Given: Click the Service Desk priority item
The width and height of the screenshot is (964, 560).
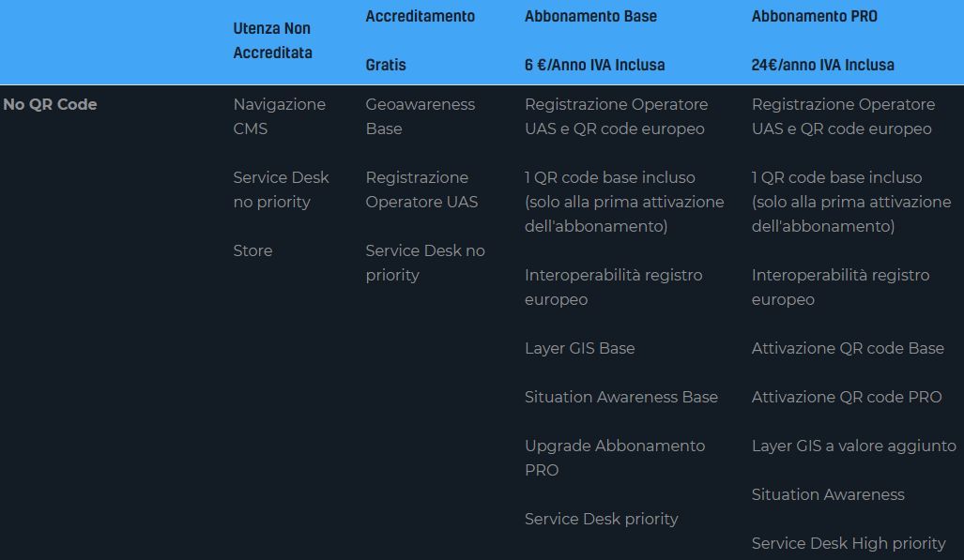Looking at the screenshot, I should pos(601,519).
